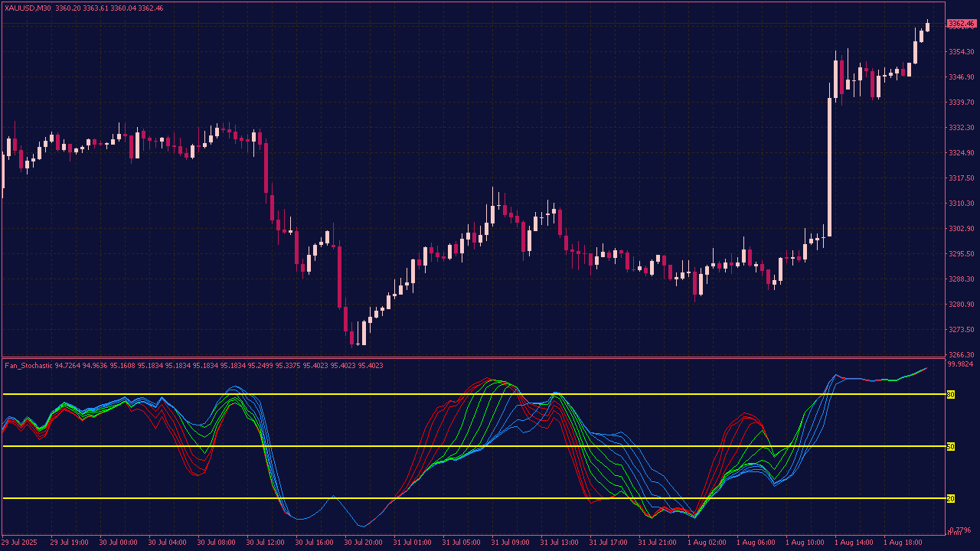
Task: Click the divider between chart and indicator window
Action: tap(475, 357)
